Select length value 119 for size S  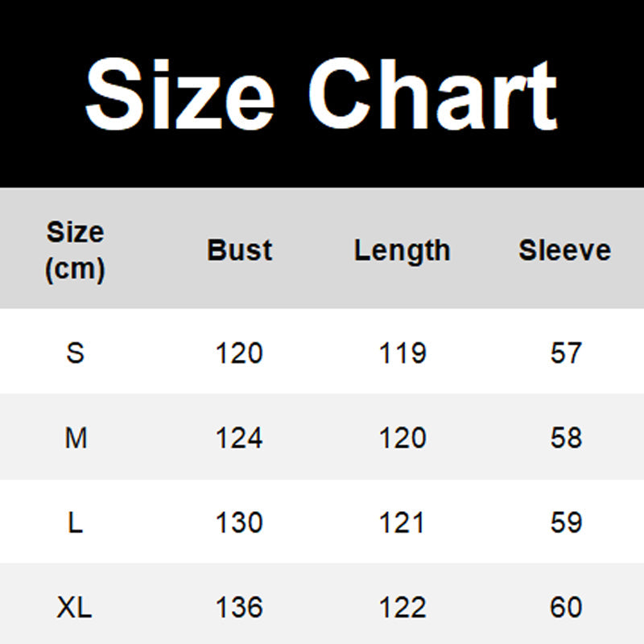coord(402,353)
